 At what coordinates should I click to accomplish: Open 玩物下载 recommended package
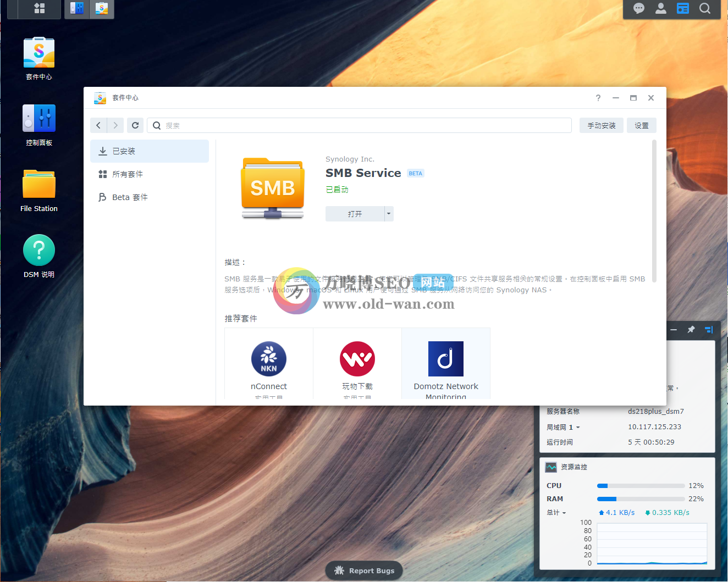pos(357,364)
